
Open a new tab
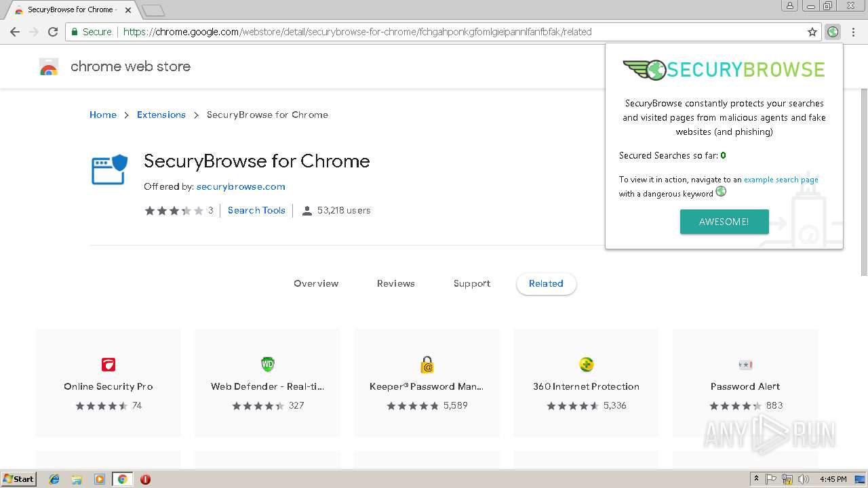(153, 10)
